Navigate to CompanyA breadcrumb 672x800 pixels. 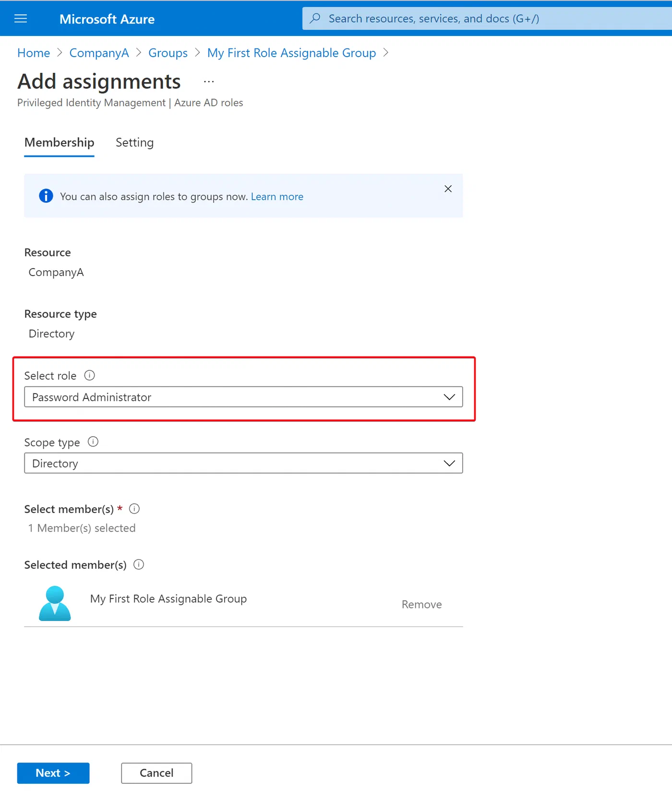point(99,53)
